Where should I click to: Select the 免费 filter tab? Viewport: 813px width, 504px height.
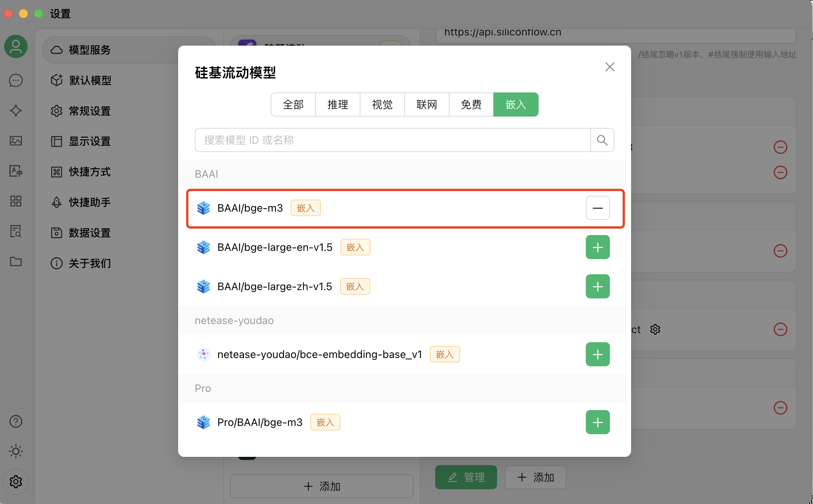pyautogui.click(x=471, y=104)
